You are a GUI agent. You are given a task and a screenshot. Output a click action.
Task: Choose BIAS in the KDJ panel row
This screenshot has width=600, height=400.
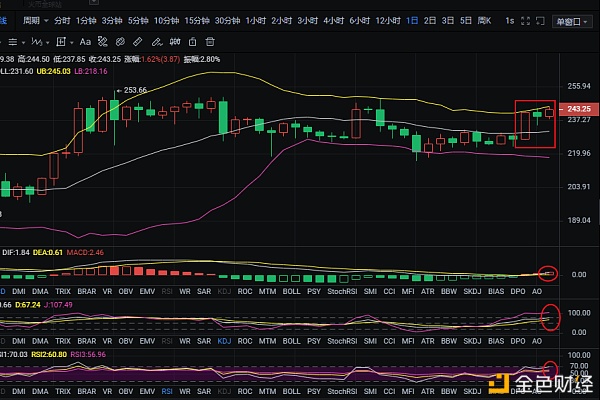pos(496,341)
